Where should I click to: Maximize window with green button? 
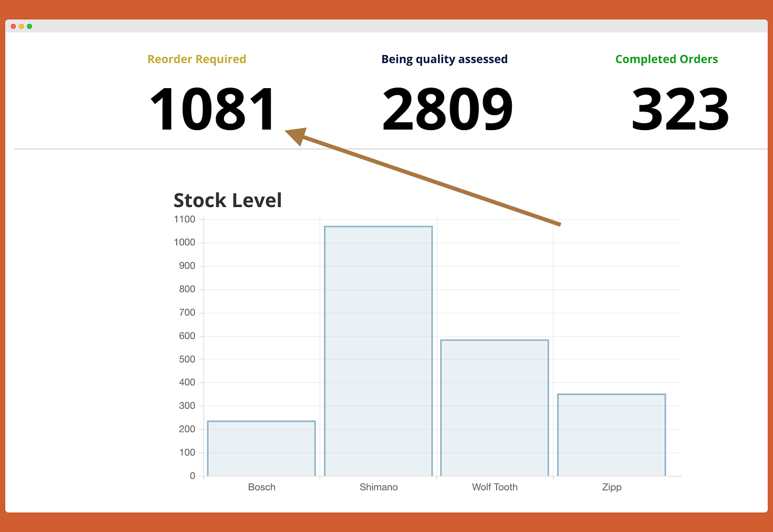coord(29,26)
